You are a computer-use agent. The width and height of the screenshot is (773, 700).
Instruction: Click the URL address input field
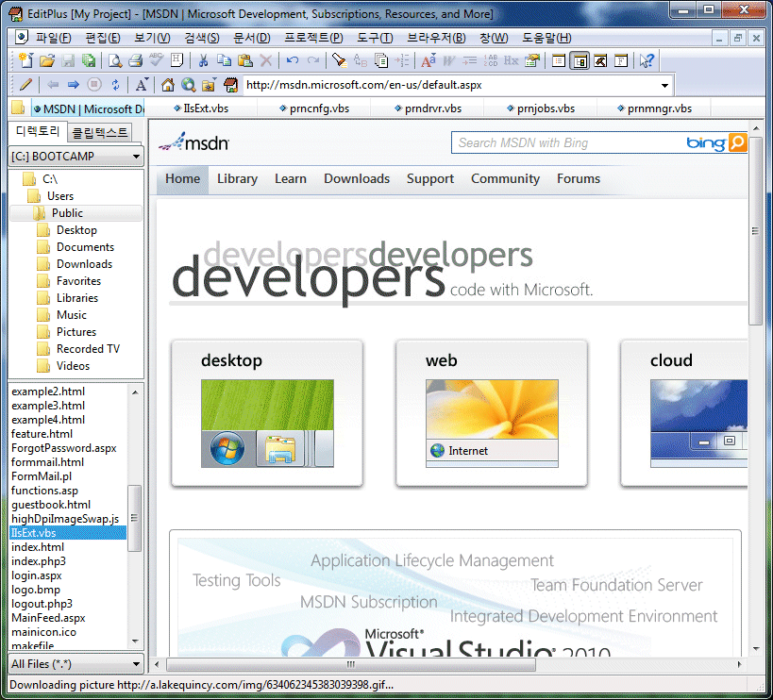pos(451,85)
